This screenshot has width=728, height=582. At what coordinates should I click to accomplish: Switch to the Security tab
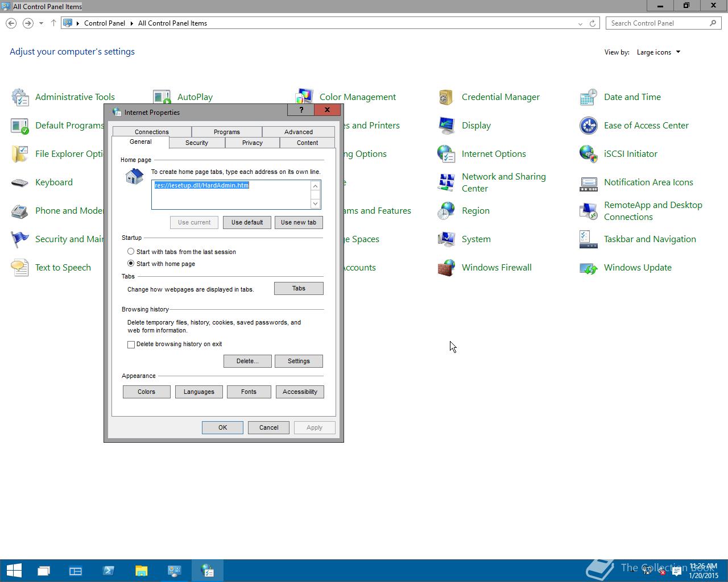[197, 143]
